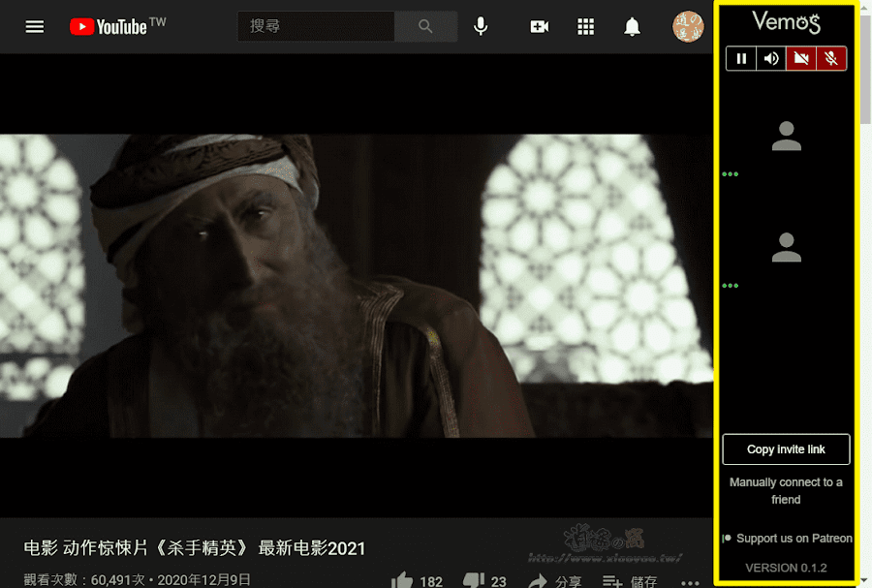
Task: Dislike the video with thumbs down
Action: (x=474, y=581)
